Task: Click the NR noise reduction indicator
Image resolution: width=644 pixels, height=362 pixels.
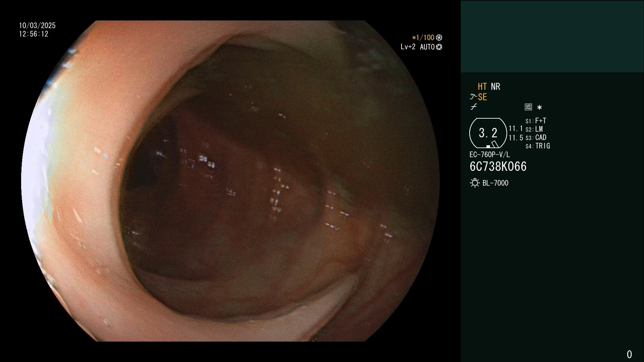Action: click(x=495, y=87)
